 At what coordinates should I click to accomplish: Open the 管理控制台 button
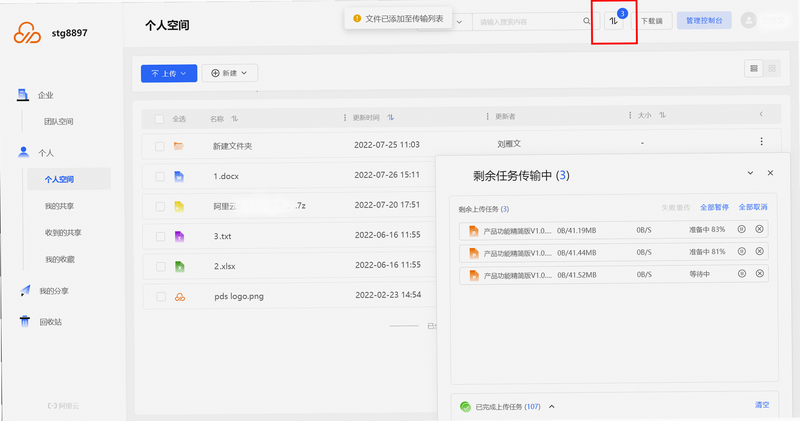pos(704,20)
